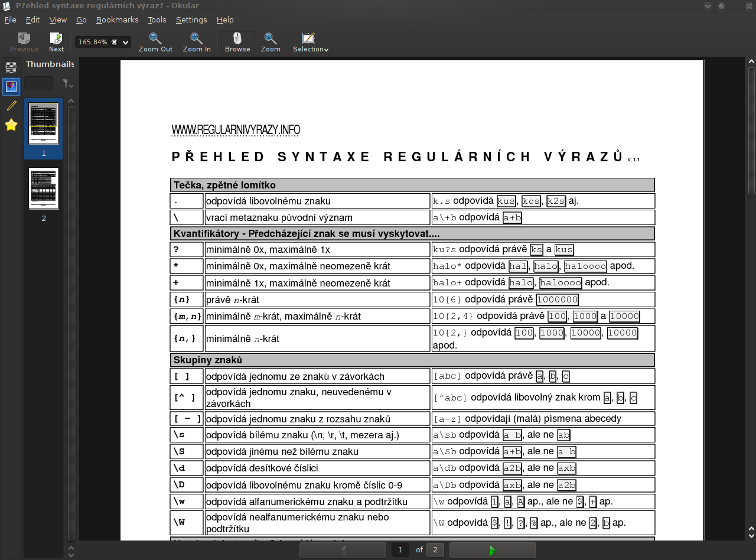Click the bottom bar previous page arrow button
This screenshot has height=560, width=756.
coord(343,550)
